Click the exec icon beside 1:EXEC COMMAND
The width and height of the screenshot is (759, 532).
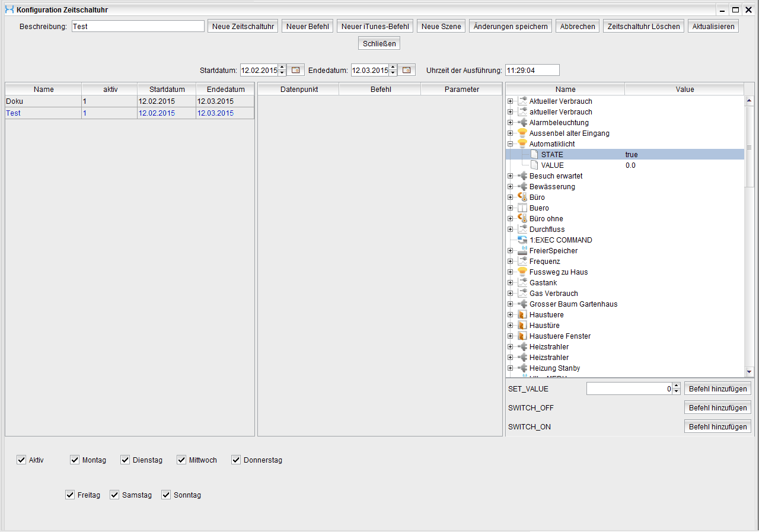[522, 240]
